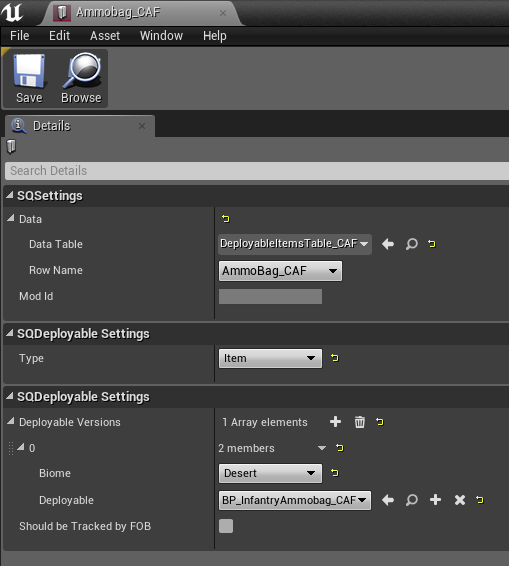The width and height of the screenshot is (509, 566).
Task: Browse to BP_InfantryAmmobag_CAF with magnifier icon
Action: pos(412,500)
